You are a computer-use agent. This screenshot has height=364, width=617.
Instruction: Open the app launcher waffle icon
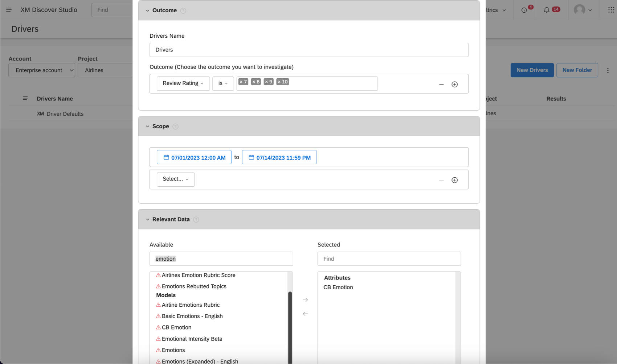pos(611,10)
